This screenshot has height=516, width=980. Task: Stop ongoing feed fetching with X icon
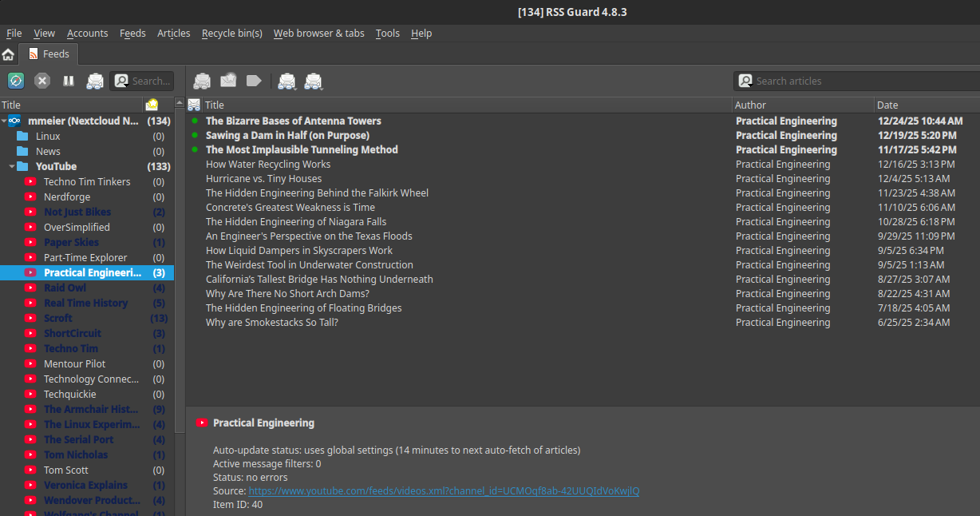pos(41,81)
